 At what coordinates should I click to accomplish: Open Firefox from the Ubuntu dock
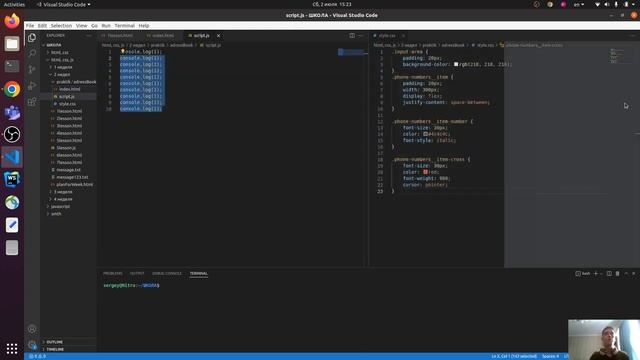[12, 21]
